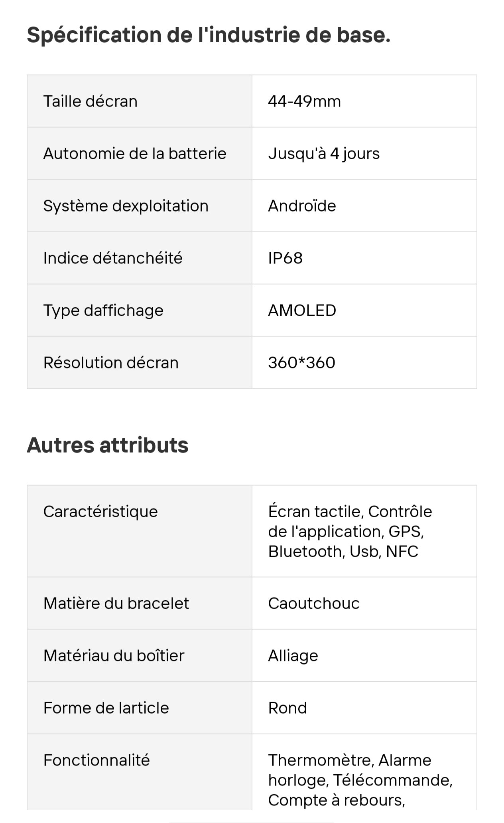Select 'Autonomie de la batterie' row label

click(135, 154)
